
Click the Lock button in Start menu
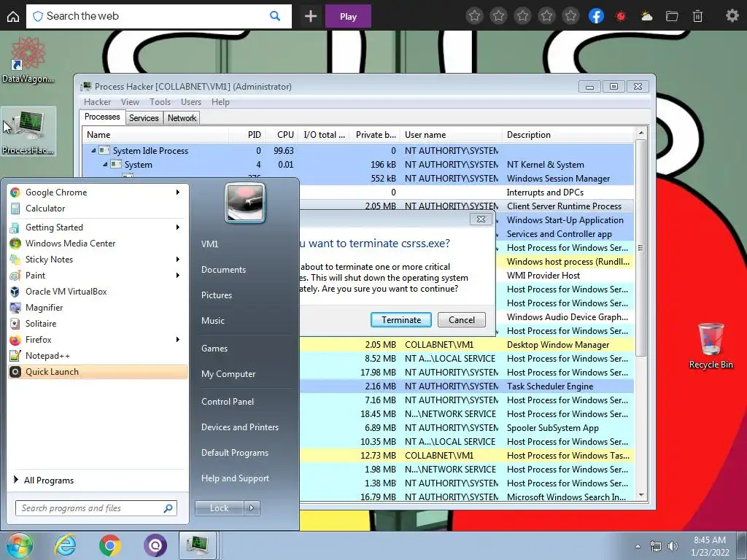pyautogui.click(x=219, y=508)
